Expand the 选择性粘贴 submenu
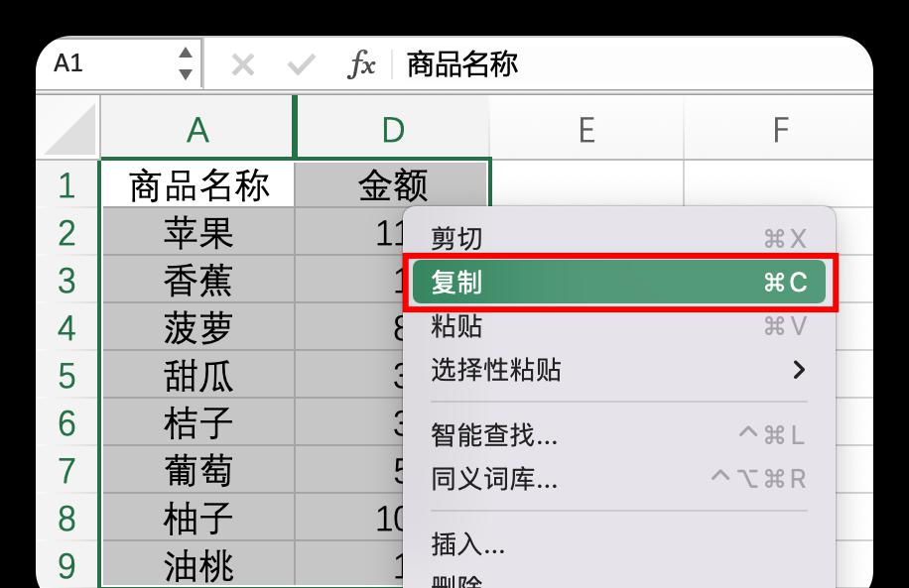Viewport: 909px width, 588px height. [x=618, y=370]
